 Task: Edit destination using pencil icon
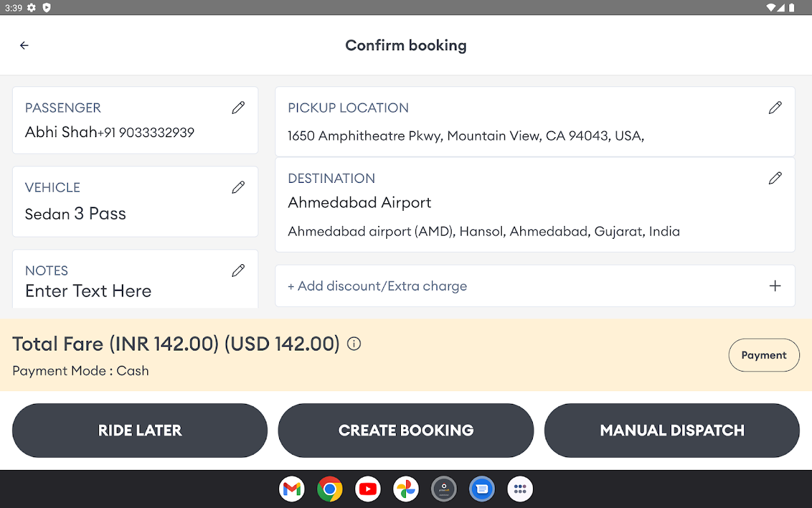(775, 178)
